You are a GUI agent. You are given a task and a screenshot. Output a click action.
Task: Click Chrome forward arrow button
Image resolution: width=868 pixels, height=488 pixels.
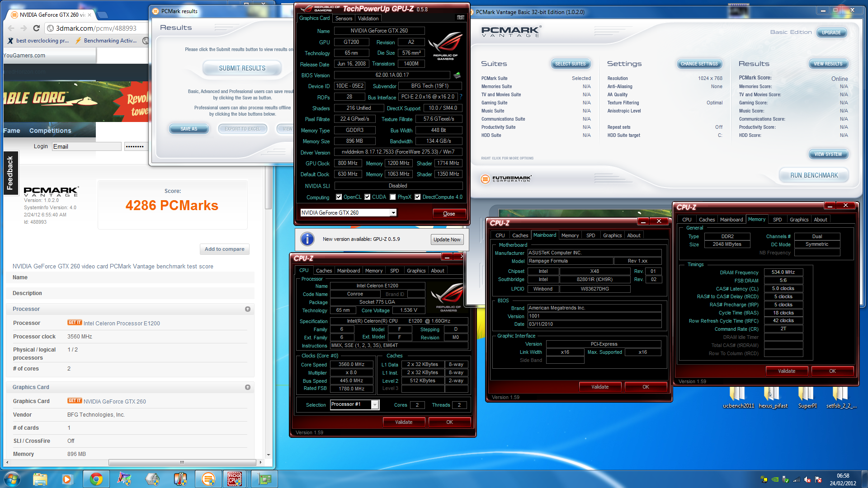[x=24, y=28]
